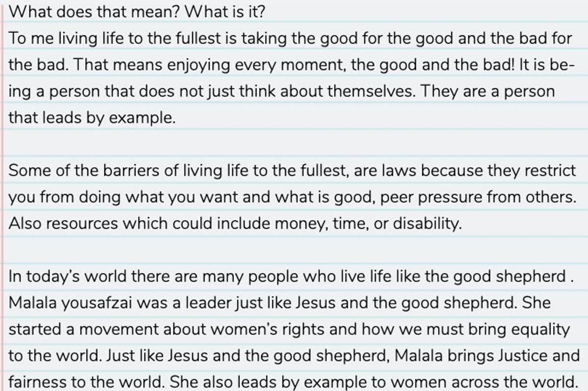Click at end of "that leads by example."

pyautogui.click(x=175, y=118)
